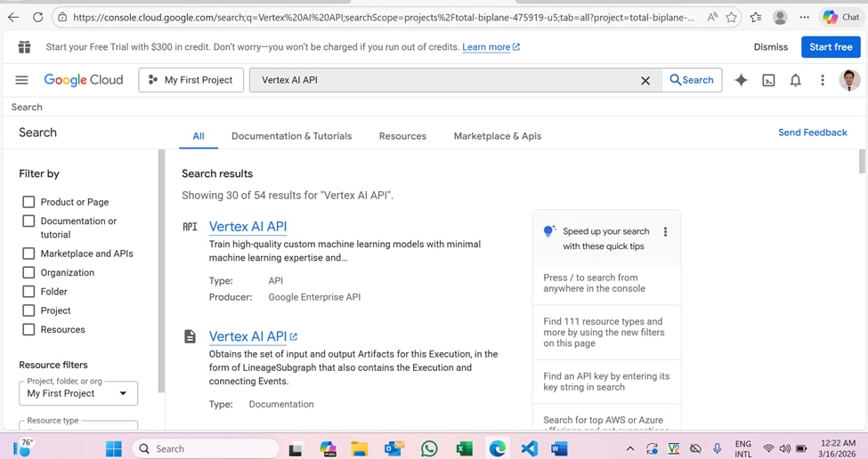Screen dimensions: 868x459
Task: Add page to favorites with star icon
Action: pyautogui.click(x=731, y=17)
